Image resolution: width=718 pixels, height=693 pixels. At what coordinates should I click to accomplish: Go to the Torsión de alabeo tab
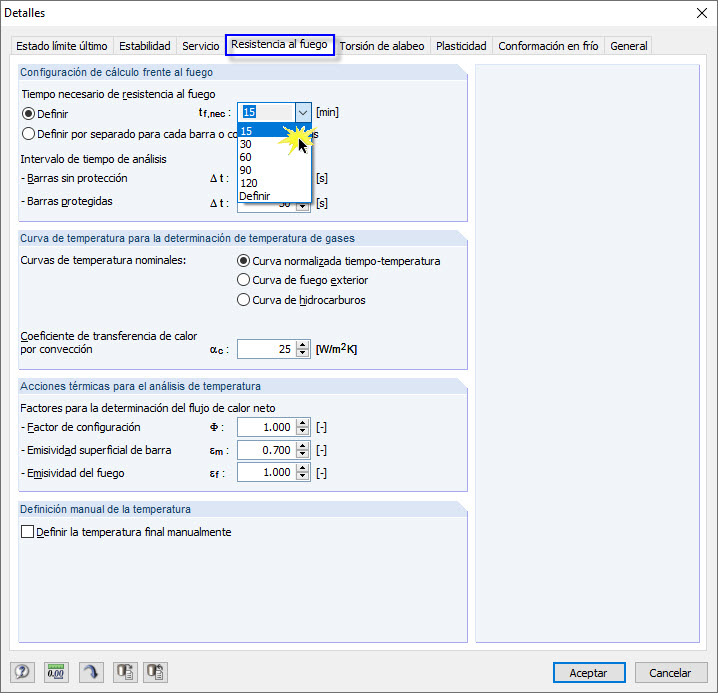(x=381, y=46)
